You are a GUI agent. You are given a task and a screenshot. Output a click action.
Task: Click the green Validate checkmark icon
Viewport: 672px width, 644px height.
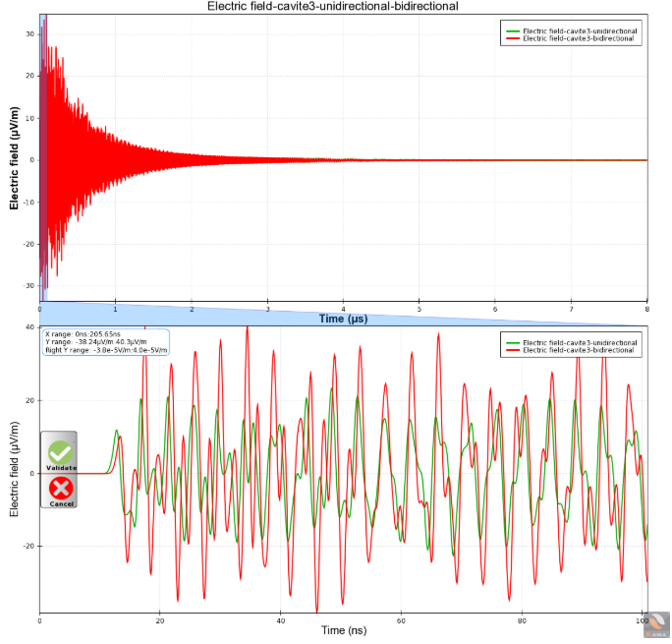[x=61, y=453]
